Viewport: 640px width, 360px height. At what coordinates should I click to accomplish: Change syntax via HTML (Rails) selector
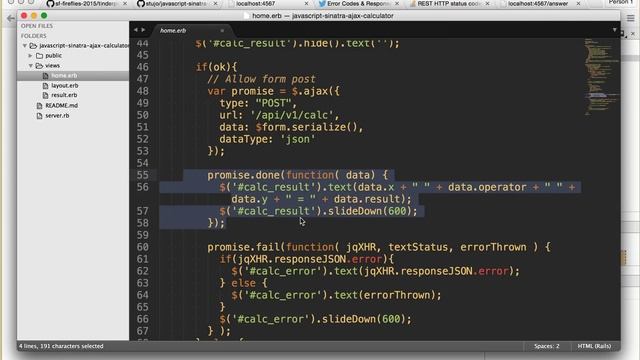pos(594,346)
